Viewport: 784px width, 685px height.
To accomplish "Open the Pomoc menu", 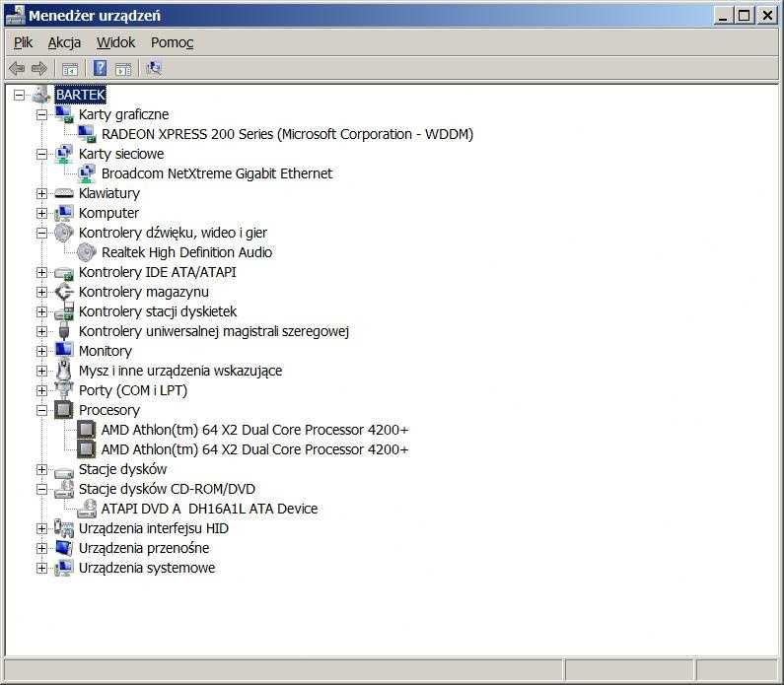I will (172, 43).
